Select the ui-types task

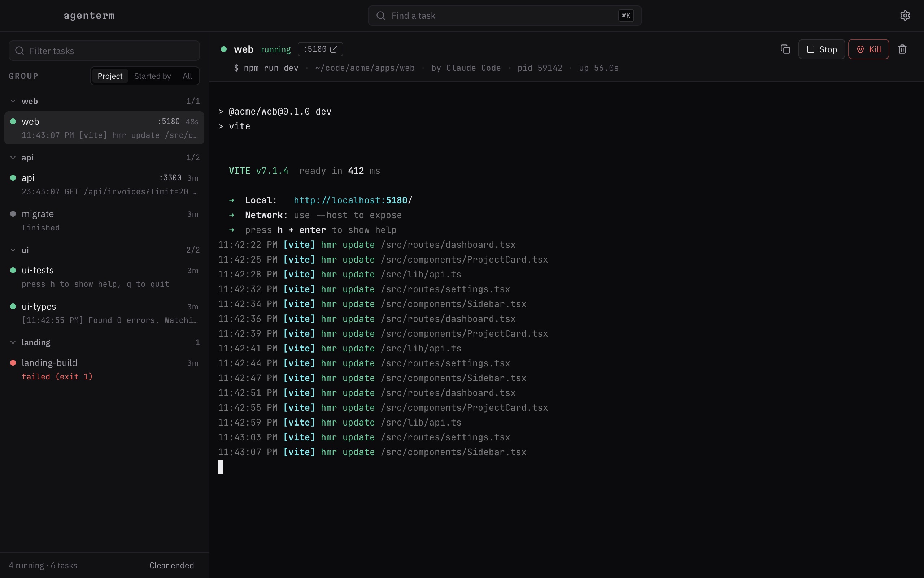104,313
